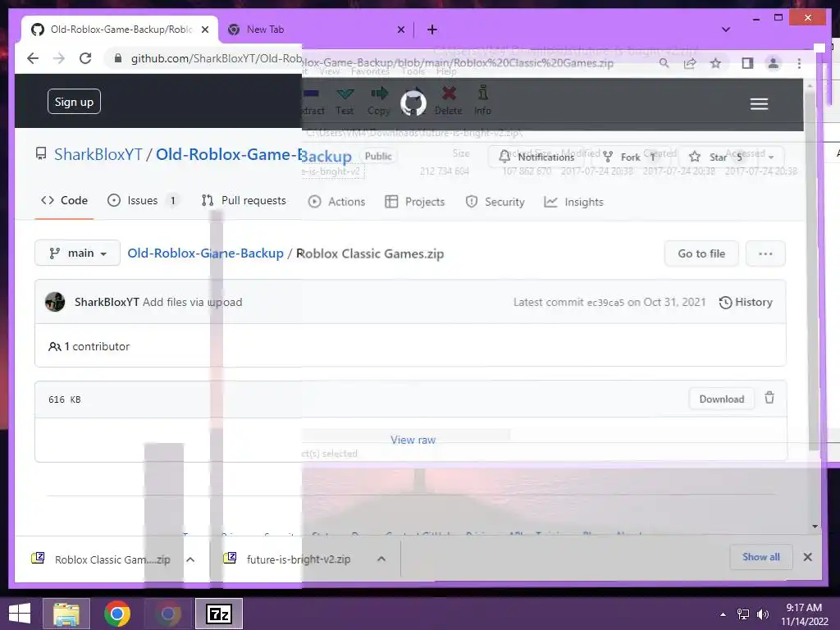
Task: Open future-is-bright-v2.zip download options
Action: pyautogui.click(x=381, y=559)
